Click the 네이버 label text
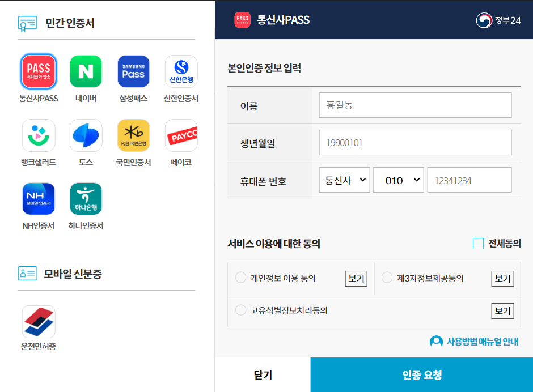 pos(86,99)
